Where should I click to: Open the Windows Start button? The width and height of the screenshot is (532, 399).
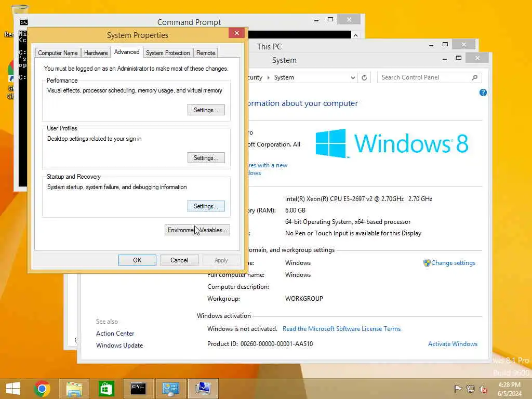pos(13,389)
